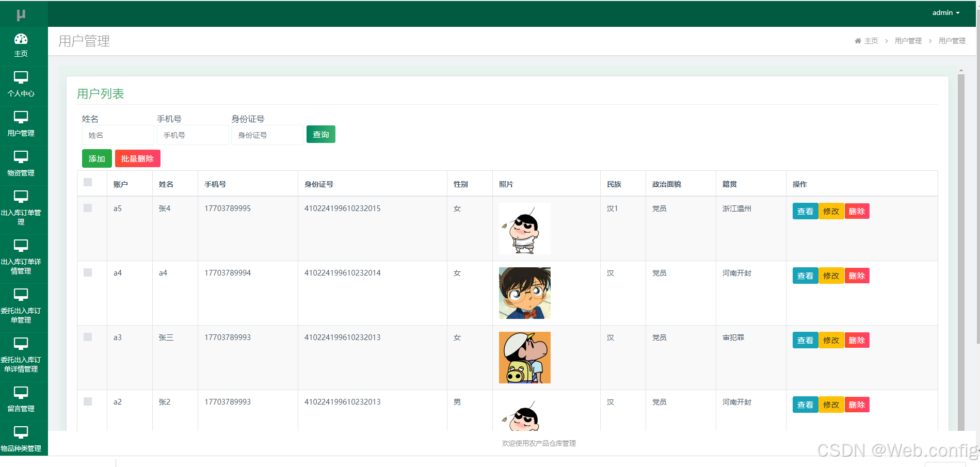Viewport: 980px width, 467px height.
Task: Open 个人中心 monitor icon in sidebar
Action: (x=21, y=77)
